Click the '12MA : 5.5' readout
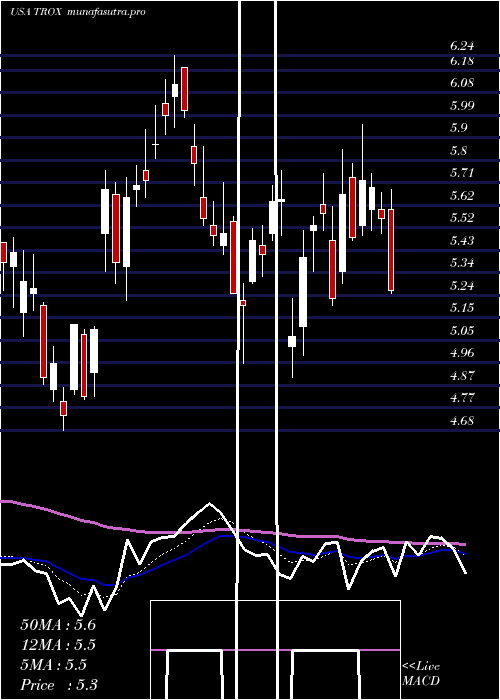This screenshot has height=700, width=500. (x=58, y=645)
